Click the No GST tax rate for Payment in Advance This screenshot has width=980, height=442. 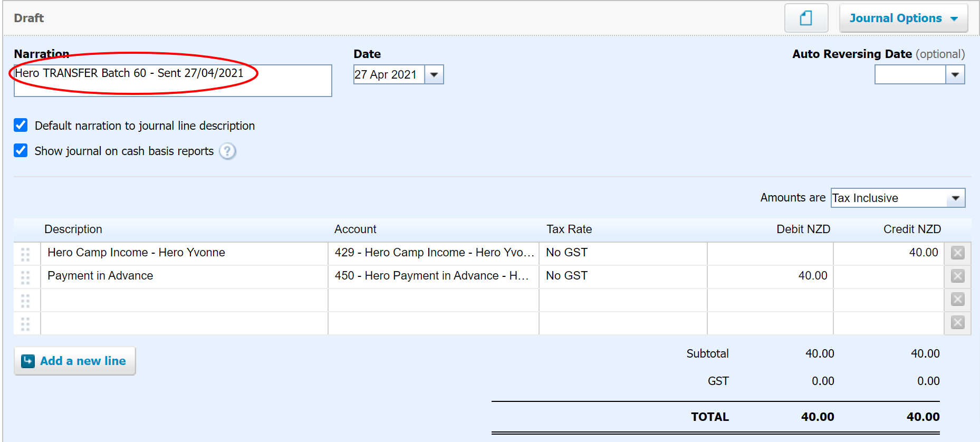coord(622,276)
